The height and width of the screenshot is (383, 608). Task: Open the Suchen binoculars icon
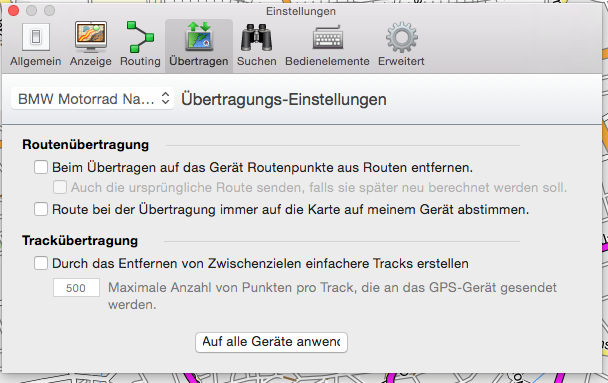pyautogui.click(x=256, y=38)
